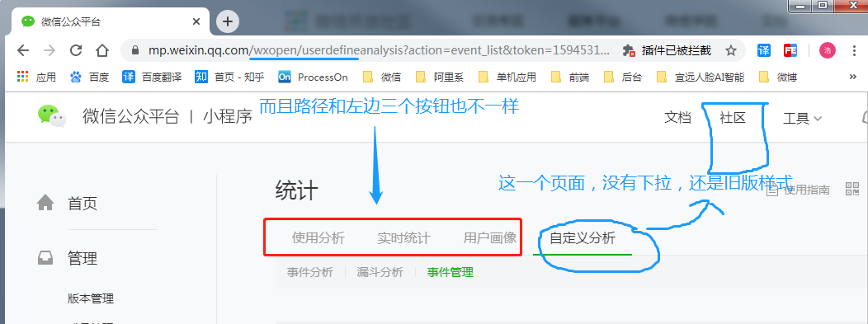Expand the 微信 bookmark folder
Image resolution: width=868 pixels, height=324 pixels.
click(382, 77)
